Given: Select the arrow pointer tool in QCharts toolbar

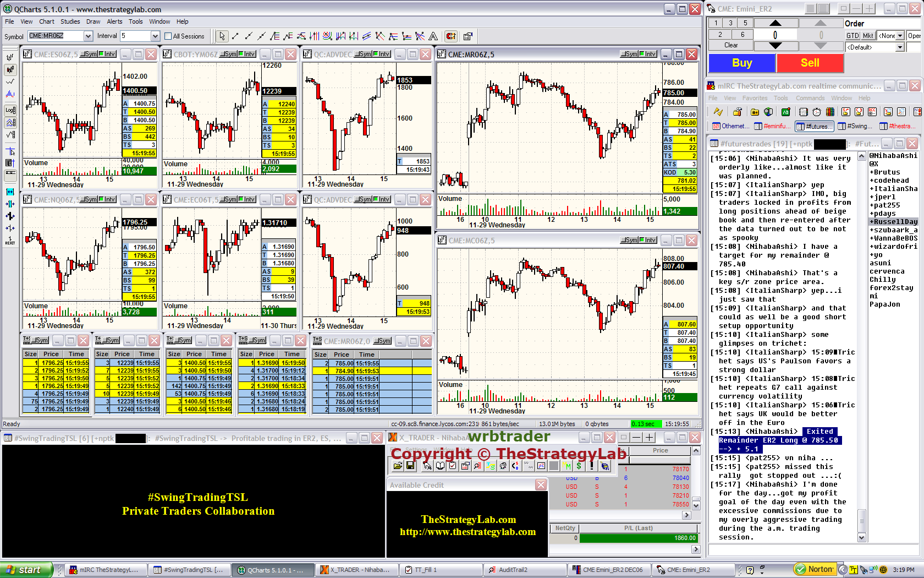Looking at the screenshot, I should click(222, 36).
